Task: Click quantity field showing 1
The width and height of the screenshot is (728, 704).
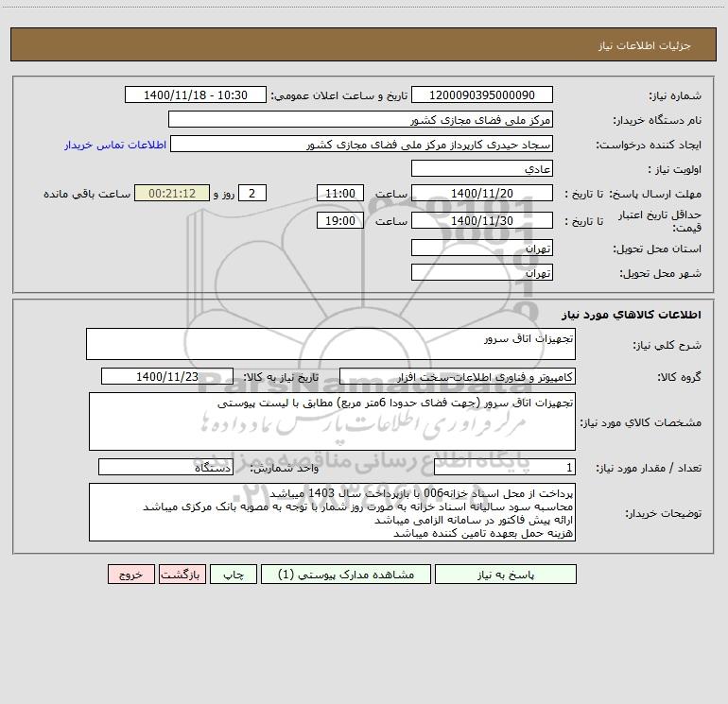Action: (x=505, y=467)
